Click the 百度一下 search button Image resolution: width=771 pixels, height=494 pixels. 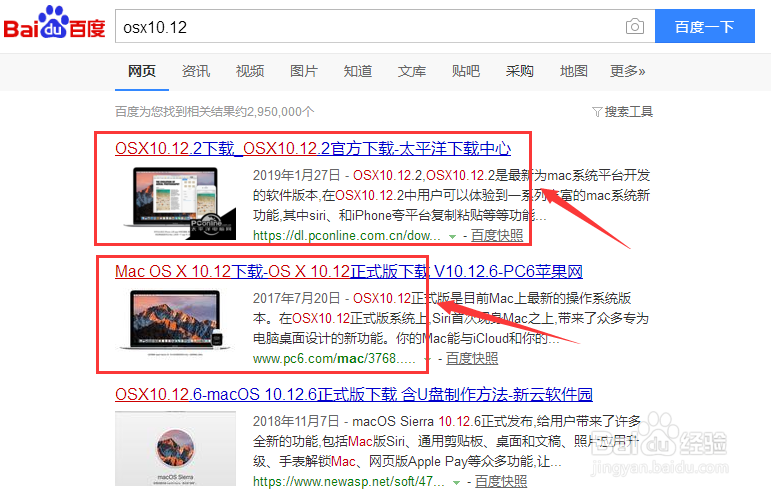click(x=705, y=27)
